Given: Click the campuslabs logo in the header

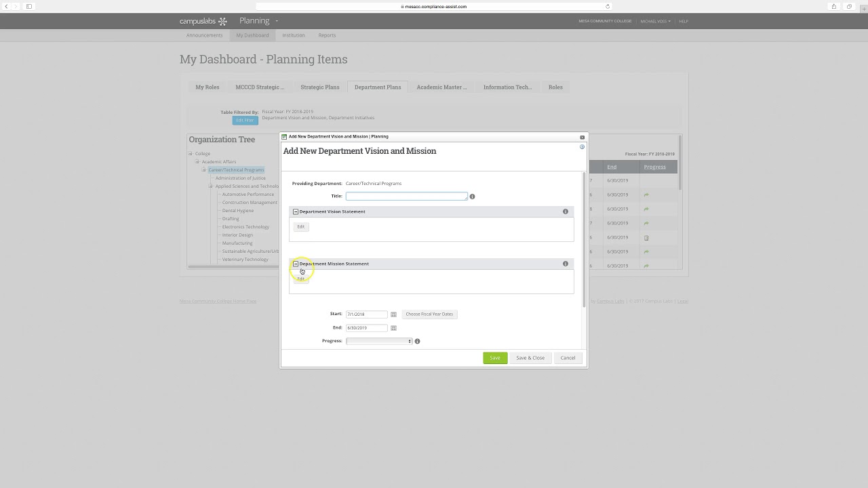Looking at the screenshot, I should [203, 21].
